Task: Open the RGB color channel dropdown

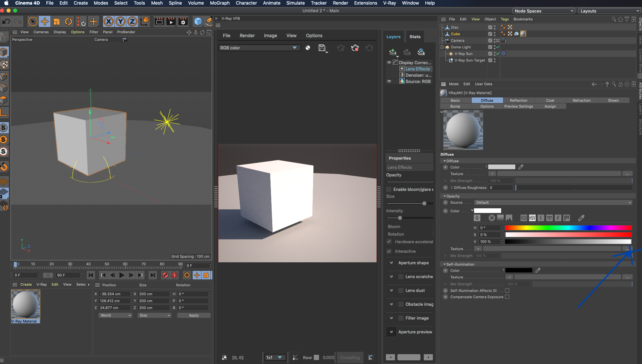Action: pos(259,48)
